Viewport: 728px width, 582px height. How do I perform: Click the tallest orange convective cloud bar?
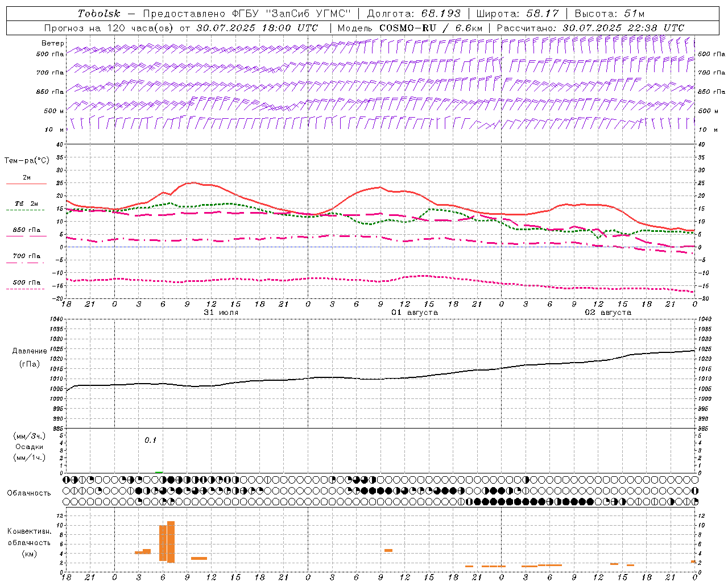click(x=171, y=542)
